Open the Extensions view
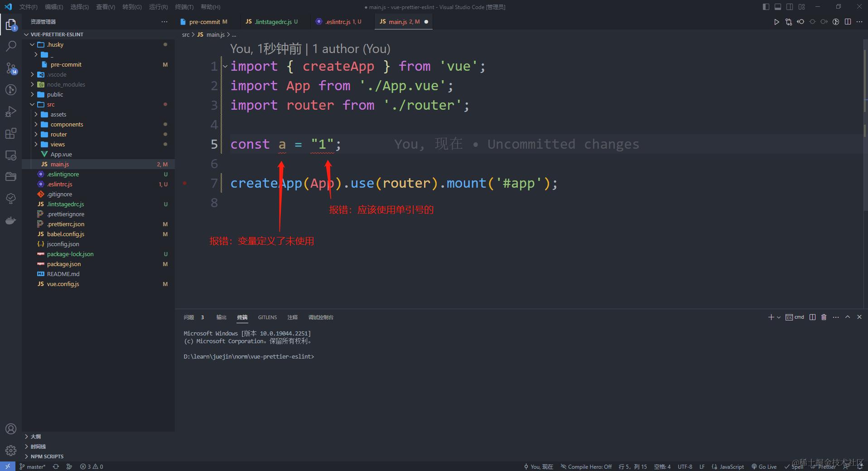This screenshot has height=471, width=868. coord(11,133)
